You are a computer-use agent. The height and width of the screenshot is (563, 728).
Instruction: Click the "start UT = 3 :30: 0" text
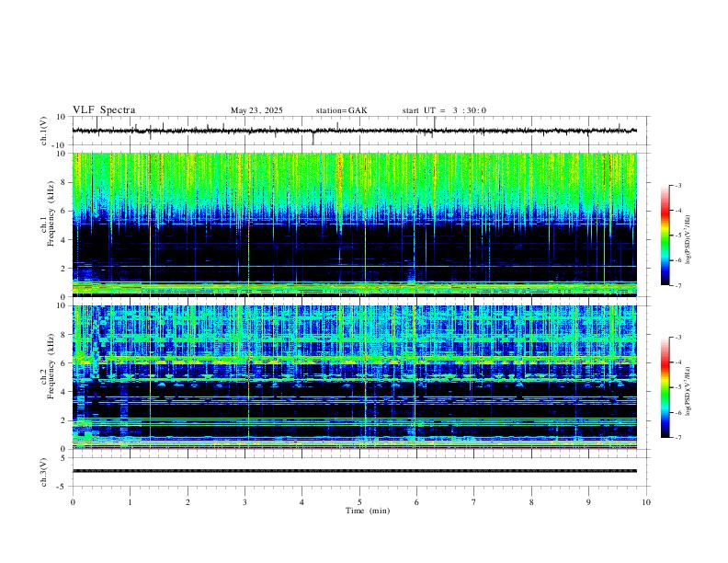(x=444, y=110)
